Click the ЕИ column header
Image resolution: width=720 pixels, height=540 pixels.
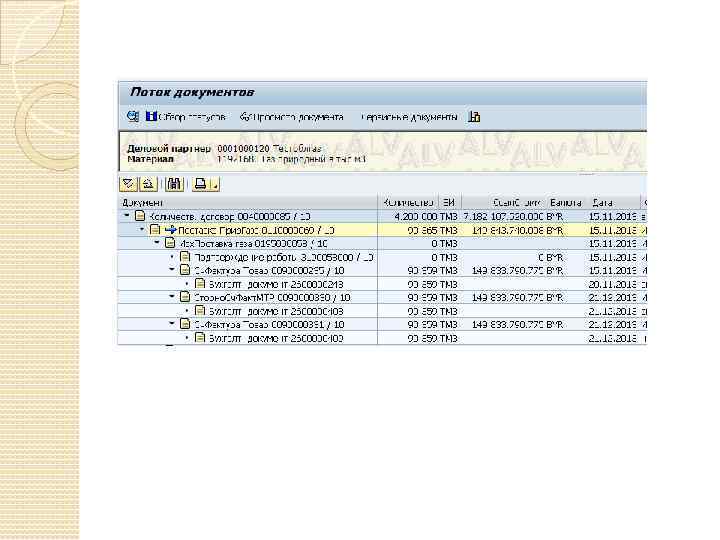pos(450,202)
